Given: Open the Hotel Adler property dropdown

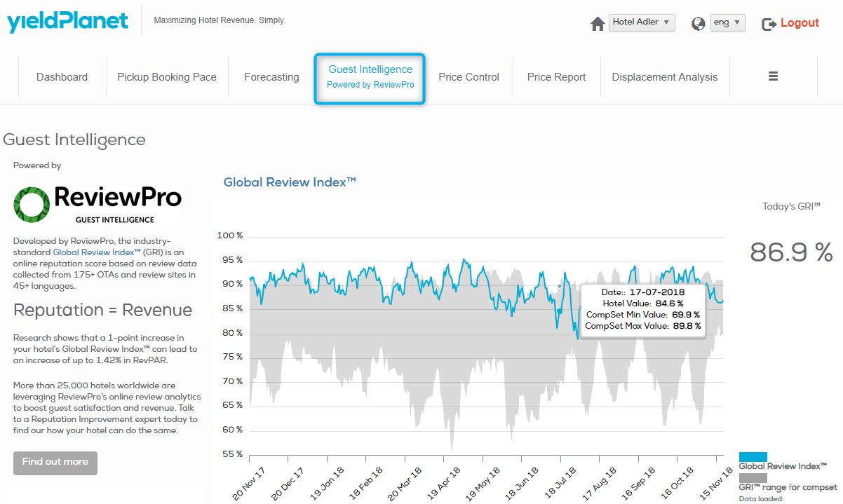Looking at the screenshot, I should point(642,22).
